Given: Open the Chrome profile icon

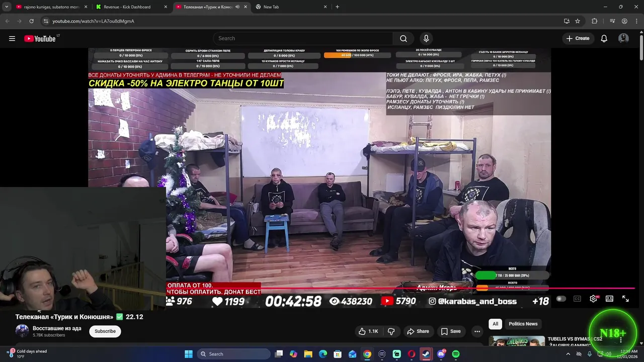Looking at the screenshot, I should 624,21.
